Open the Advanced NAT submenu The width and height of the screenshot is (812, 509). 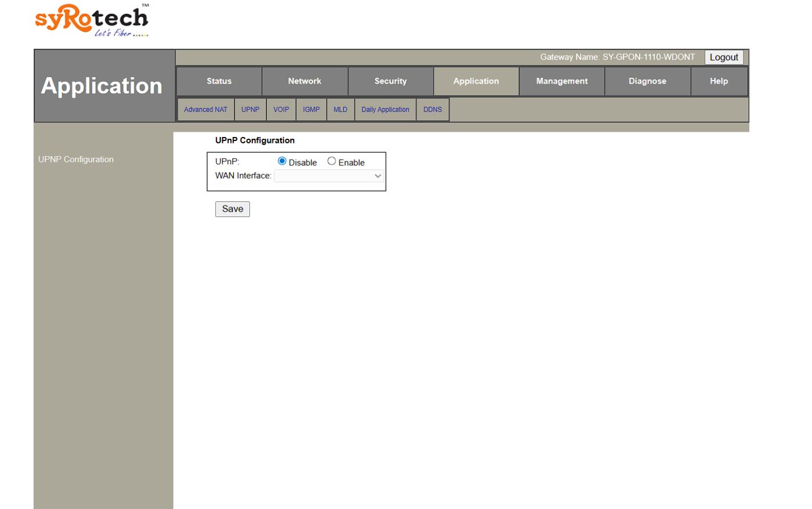(205, 109)
